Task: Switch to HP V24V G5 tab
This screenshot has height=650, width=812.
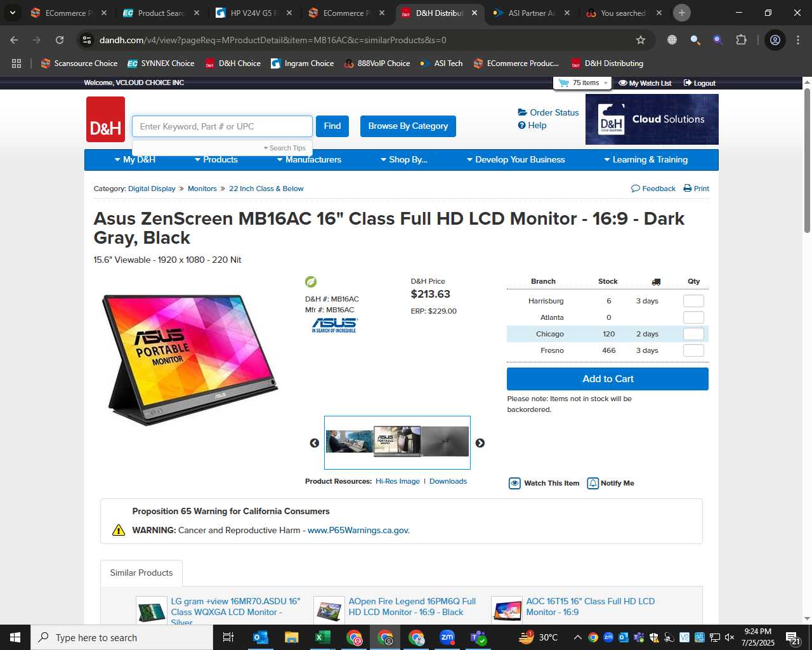Action: click(x=254, y=13)
